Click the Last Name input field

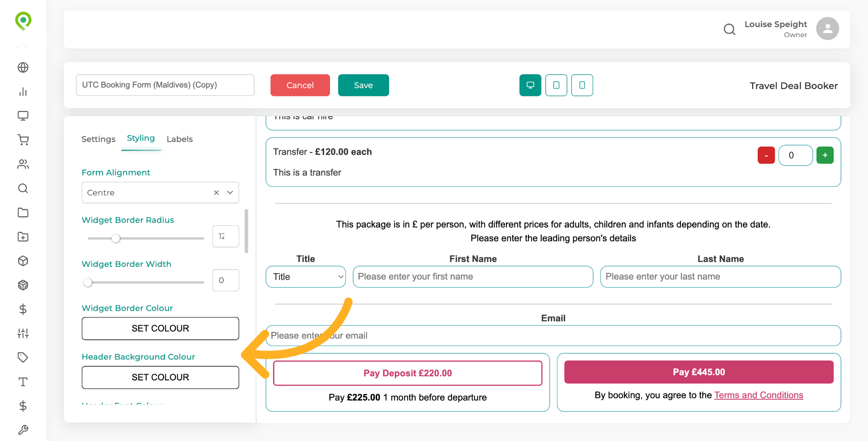(x=721, y=277)
